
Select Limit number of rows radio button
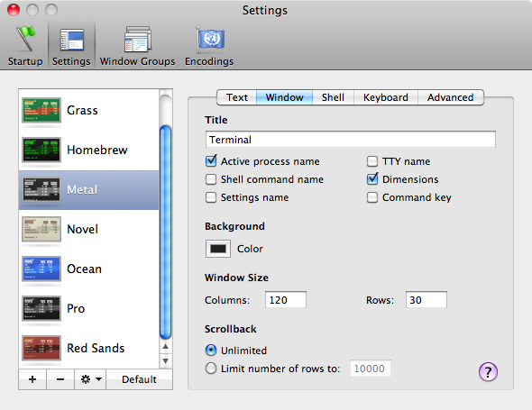211,369
